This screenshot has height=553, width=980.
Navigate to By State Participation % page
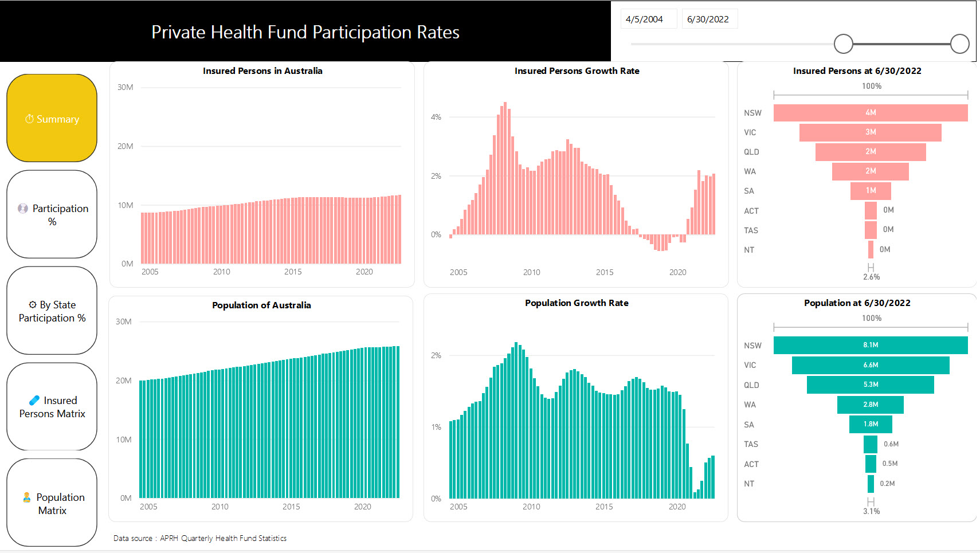click(52, 311)
